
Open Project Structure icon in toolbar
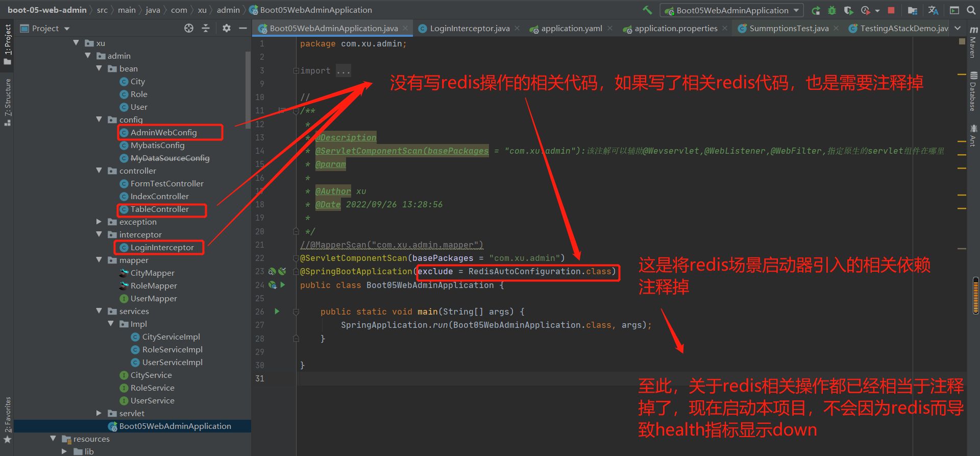(x=913, y=10)
